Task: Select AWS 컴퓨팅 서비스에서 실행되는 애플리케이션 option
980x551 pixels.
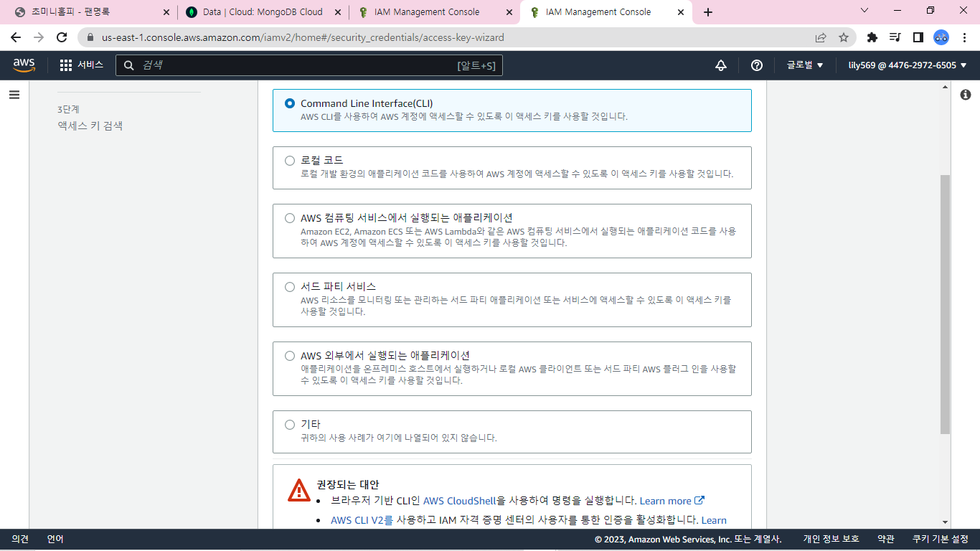Action: (x=290, y=218)
